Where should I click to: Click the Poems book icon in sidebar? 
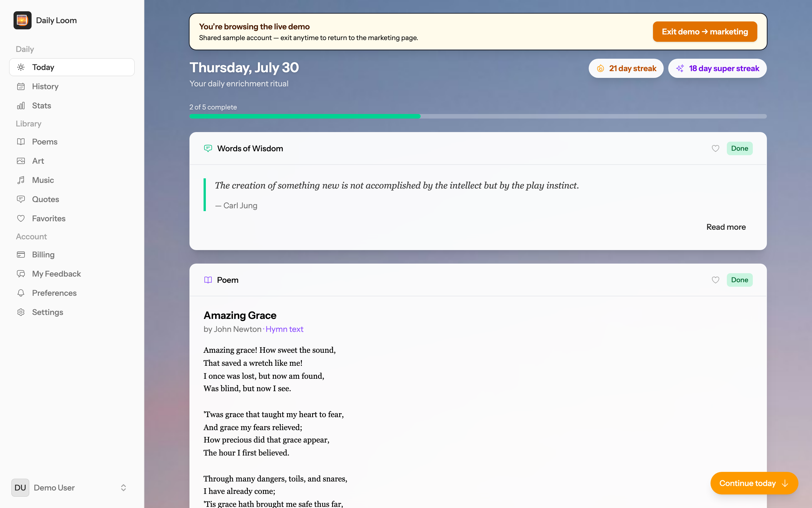(x=21, y=142)
